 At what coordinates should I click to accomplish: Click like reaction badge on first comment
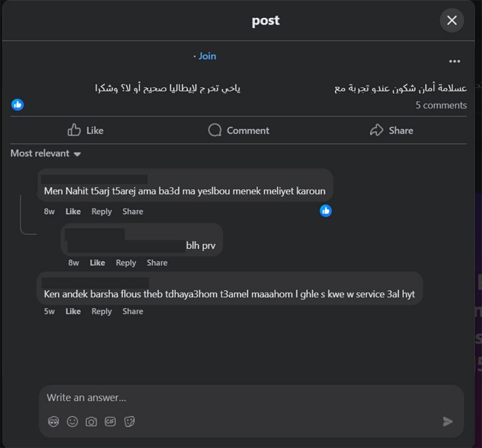point(326,210)
